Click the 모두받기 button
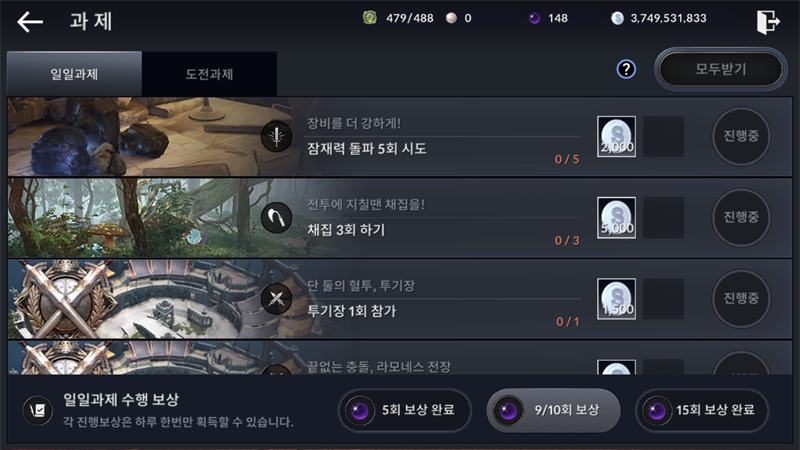The width and height of the screenshot is (800, 450). point(721,69)
